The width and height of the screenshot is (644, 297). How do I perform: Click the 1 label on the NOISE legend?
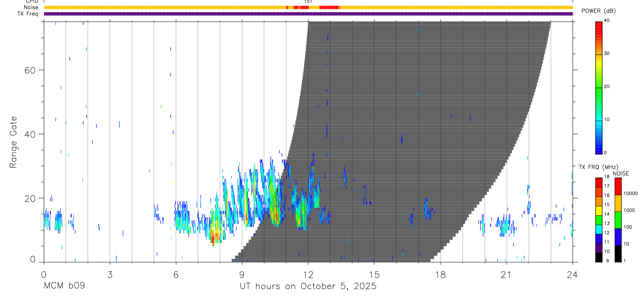point(625,261)
